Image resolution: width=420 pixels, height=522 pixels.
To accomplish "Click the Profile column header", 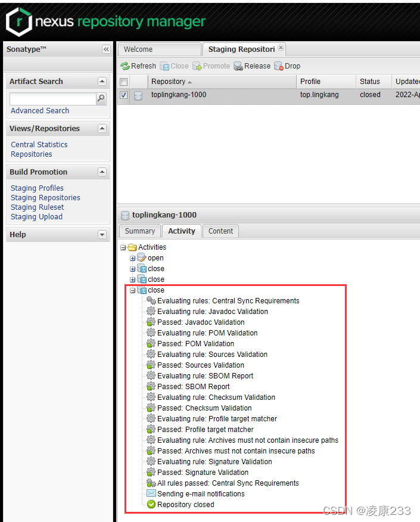I will point(326,82).
